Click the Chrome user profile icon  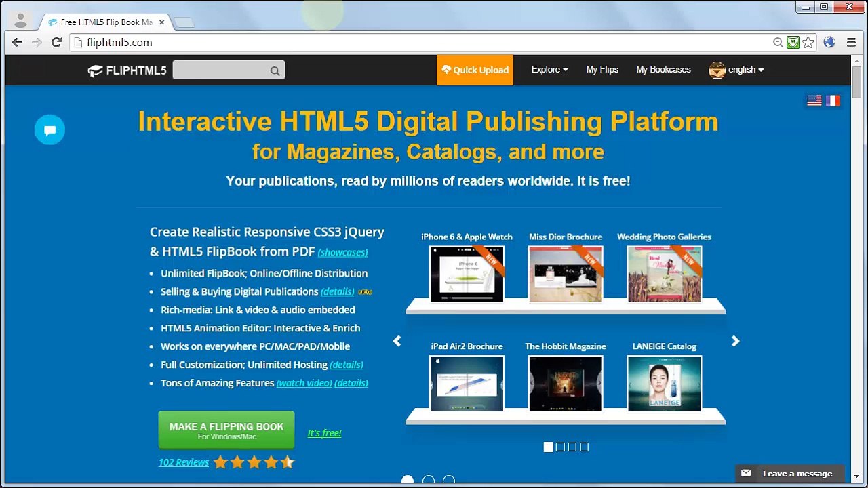coord(20,21)
